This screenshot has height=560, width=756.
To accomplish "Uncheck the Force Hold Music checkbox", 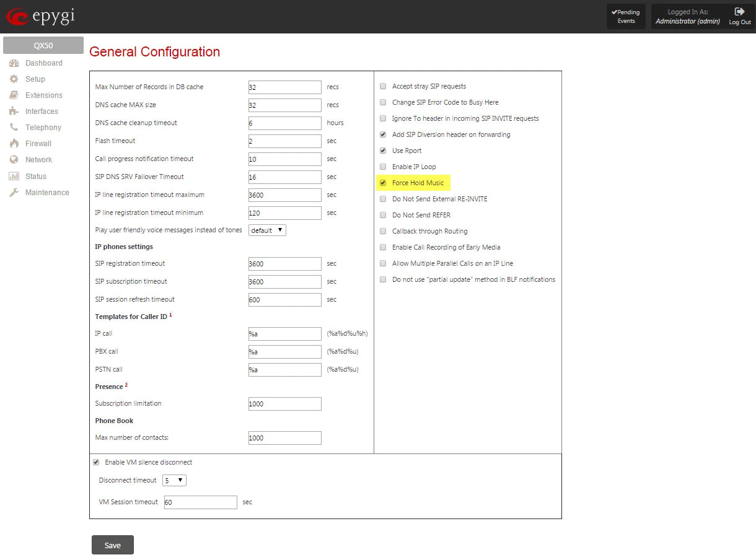I will 383,183.
